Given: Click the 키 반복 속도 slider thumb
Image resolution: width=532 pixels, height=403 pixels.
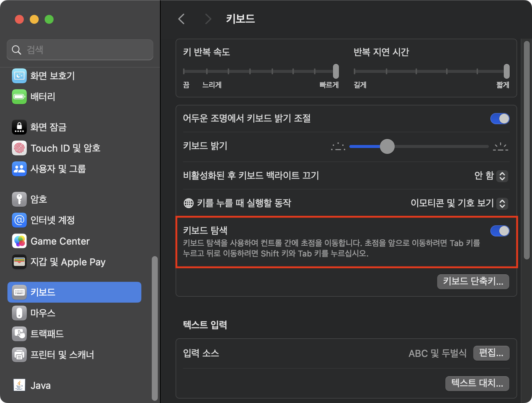Looking at the screenshot, I should 336,71.
